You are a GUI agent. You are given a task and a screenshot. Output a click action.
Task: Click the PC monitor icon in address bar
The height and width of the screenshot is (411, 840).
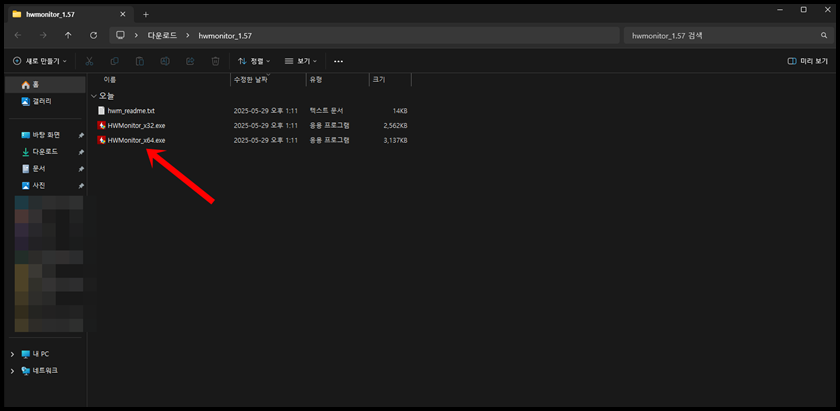[x=121, y=35]
